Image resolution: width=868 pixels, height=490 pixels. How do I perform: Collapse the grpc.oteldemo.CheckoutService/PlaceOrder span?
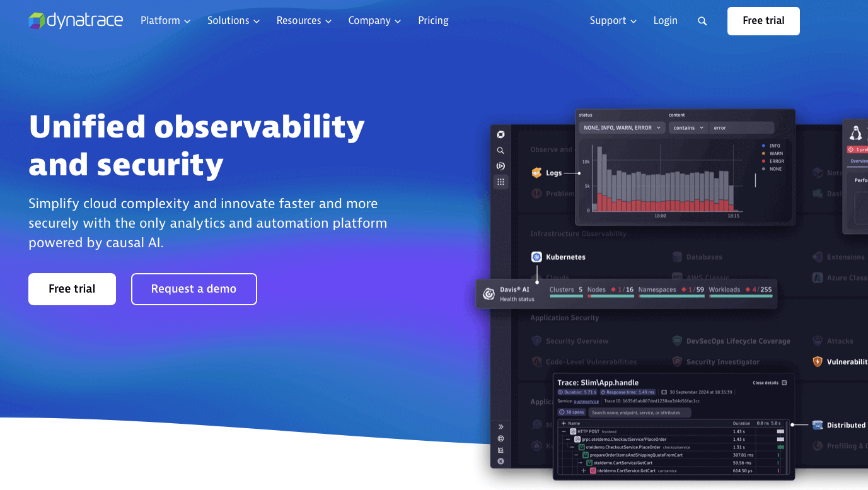point(568,439)
